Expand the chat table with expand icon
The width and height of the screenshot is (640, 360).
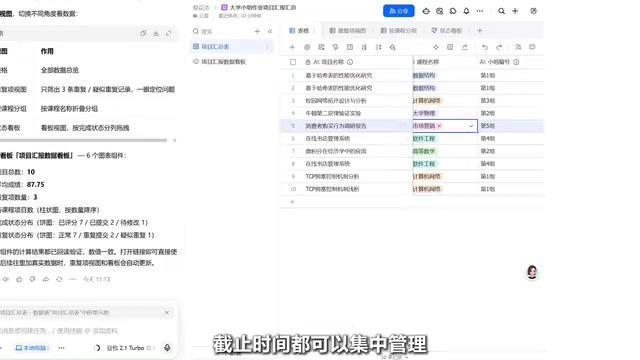coord(169,33)
